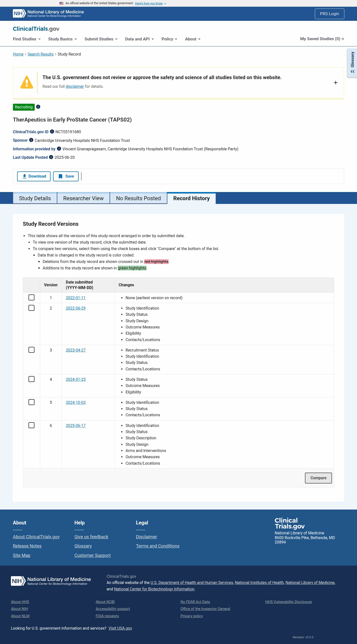This screenshot has width=357, height=644.
Task: Open HHS Vulnerability Disclosure link
Action: 289,602
